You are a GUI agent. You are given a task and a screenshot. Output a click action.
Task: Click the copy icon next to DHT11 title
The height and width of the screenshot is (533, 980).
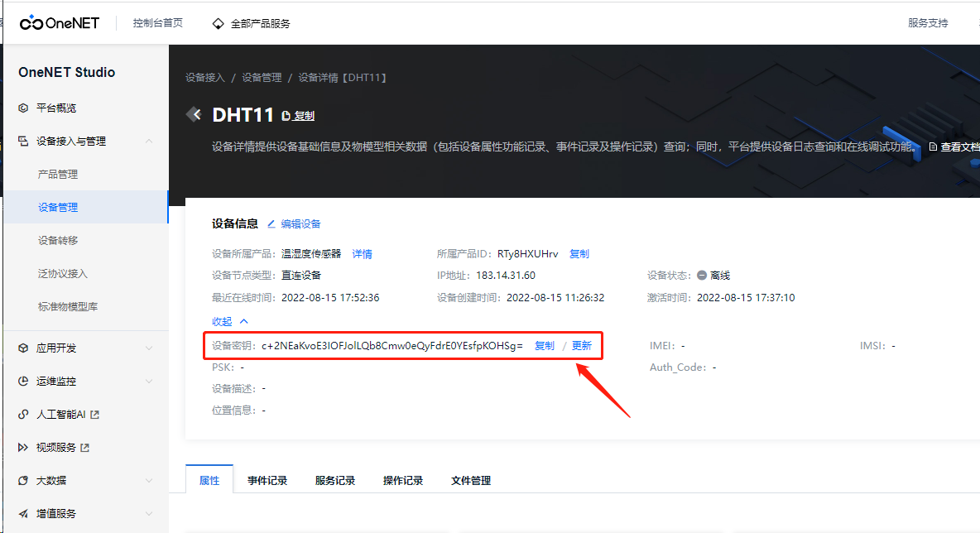(x=286, y=116)
